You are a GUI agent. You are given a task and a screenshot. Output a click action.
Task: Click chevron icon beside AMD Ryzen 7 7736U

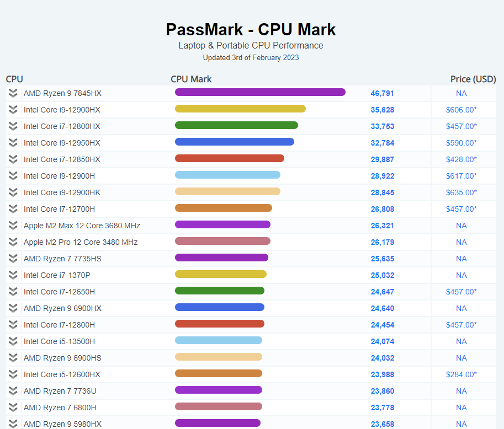tap(13, 391)
